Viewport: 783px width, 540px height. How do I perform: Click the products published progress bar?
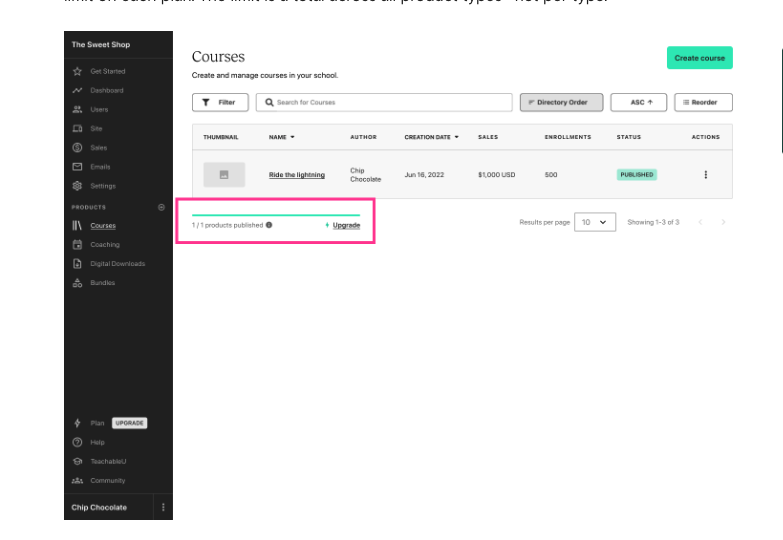[x=276, y=215]
